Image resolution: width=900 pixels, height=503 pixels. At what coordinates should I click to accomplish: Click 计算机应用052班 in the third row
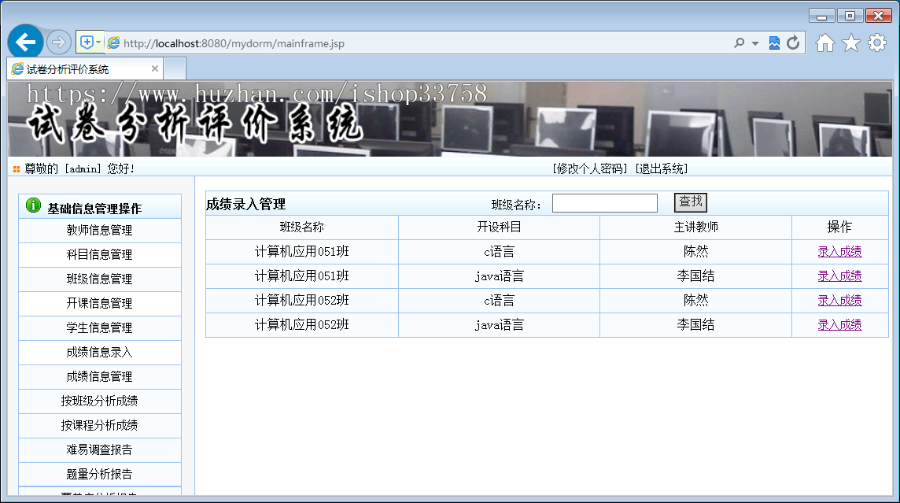pos(302,300)
